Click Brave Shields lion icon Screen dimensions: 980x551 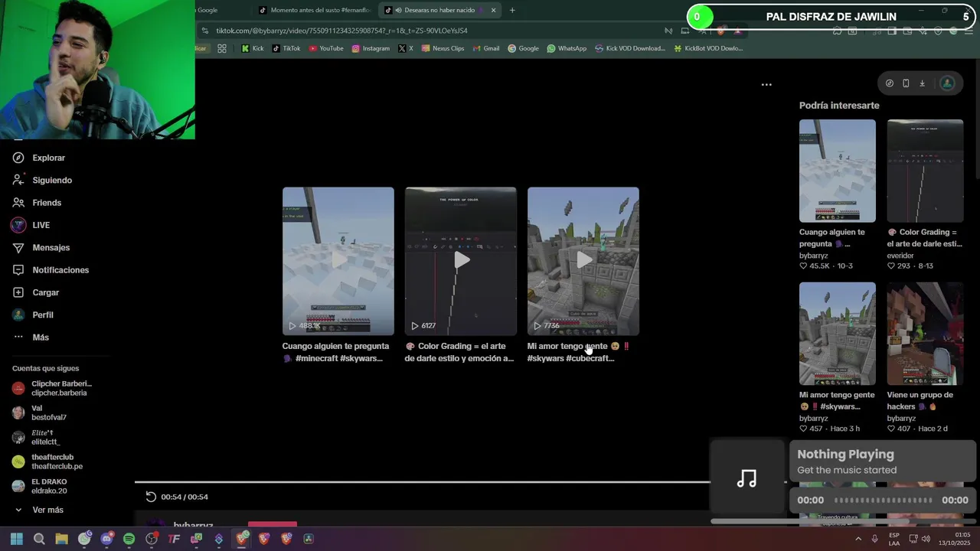point(720,31)
